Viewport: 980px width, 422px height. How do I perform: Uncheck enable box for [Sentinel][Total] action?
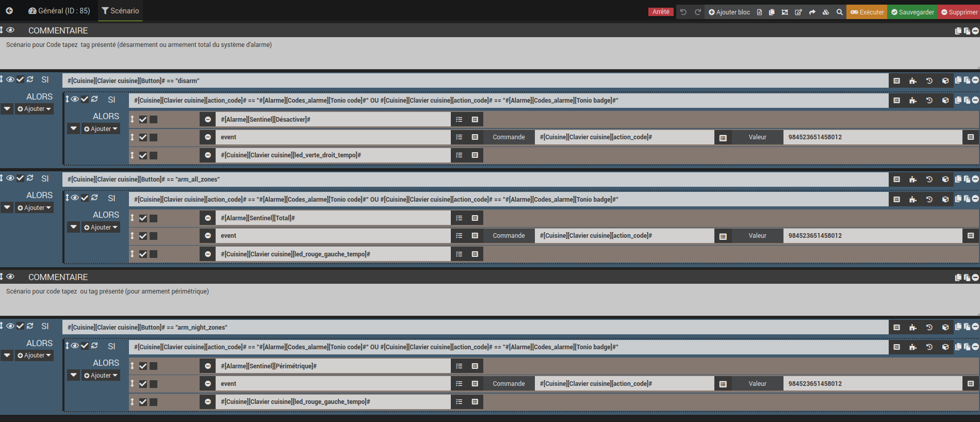[143, 218]
